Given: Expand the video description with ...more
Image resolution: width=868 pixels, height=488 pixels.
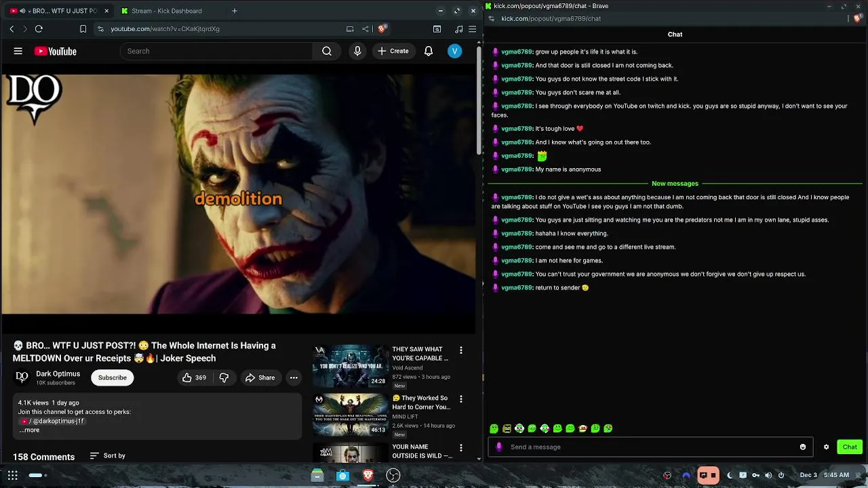Looking at the screenshot, I should pyautogui.click(x=31, y=430).
